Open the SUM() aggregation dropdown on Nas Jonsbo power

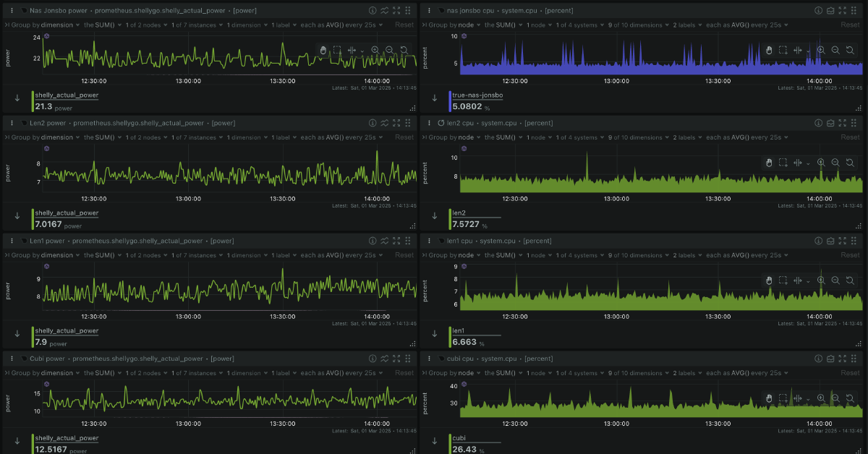[102, 25]
